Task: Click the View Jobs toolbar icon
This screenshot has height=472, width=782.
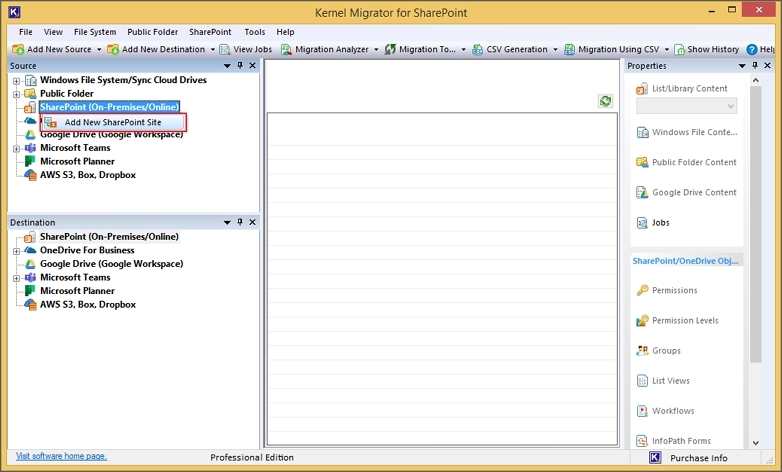Action: coord(225,49)
